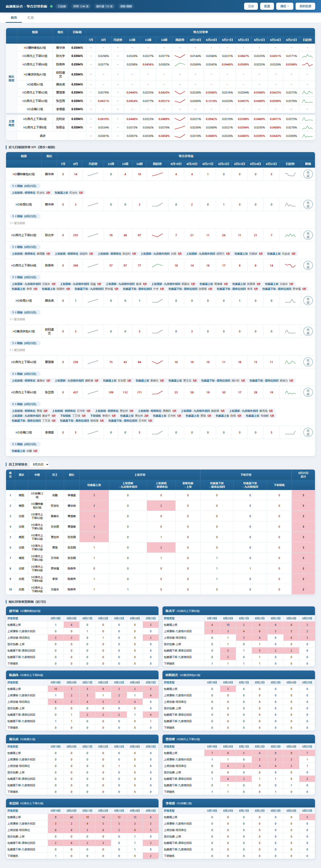
Task: Collapse the HD库内上下架B3组 KPI row via 收起
Action: (308, 235)
